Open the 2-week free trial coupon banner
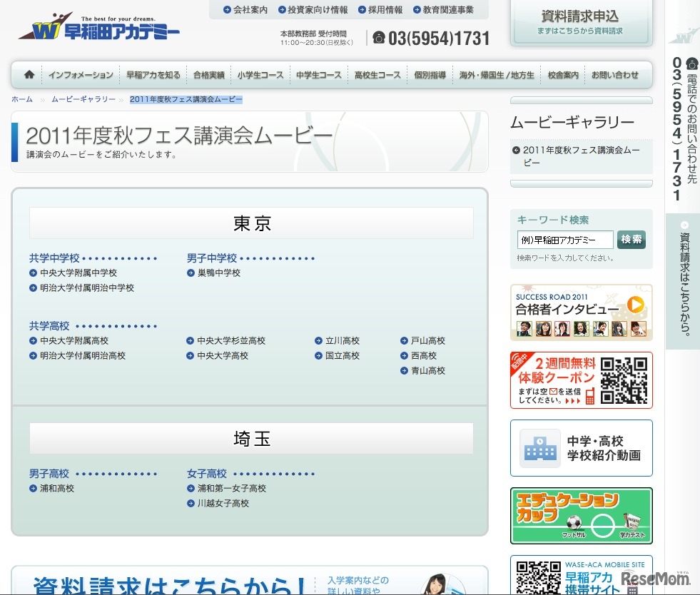The height and width of the screenshot is (595, 700). (581, 380)
